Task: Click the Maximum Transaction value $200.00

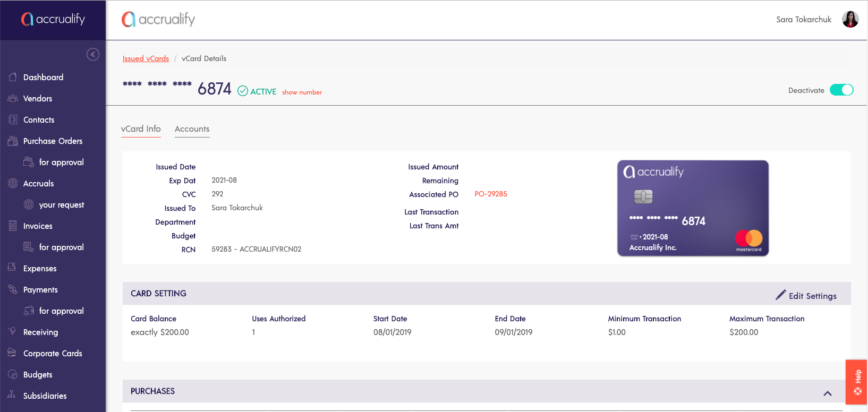Action: pos(744,332)
